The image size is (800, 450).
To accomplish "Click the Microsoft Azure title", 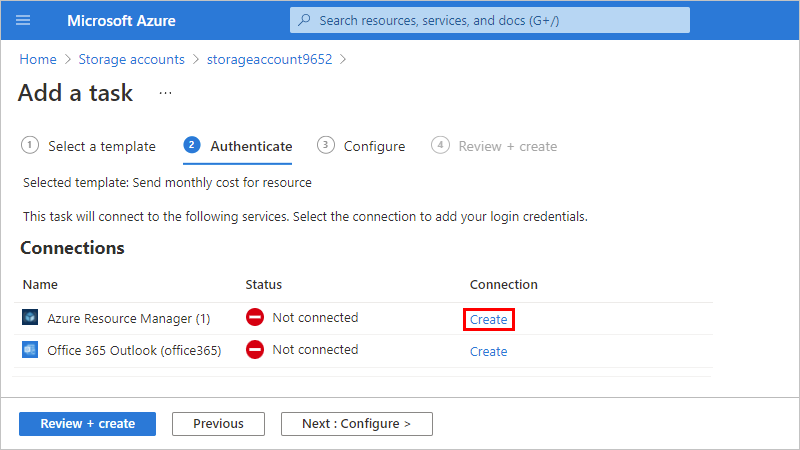I will pos(121,20).
